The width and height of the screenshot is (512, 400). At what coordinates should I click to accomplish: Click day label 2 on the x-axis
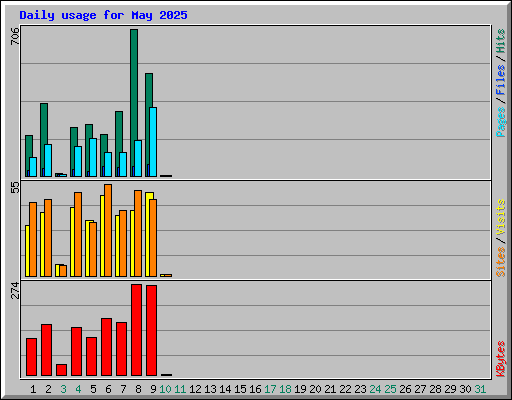click(48, 389)
